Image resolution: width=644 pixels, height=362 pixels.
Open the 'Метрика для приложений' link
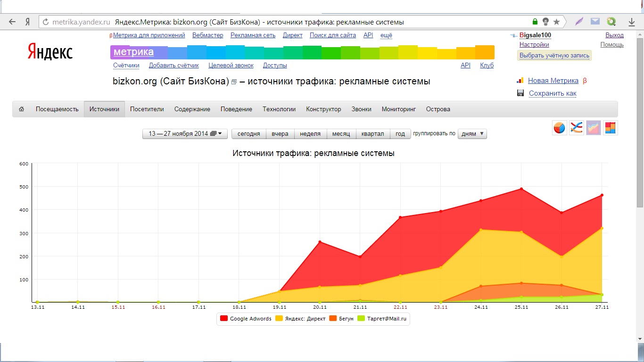[149, 35]
